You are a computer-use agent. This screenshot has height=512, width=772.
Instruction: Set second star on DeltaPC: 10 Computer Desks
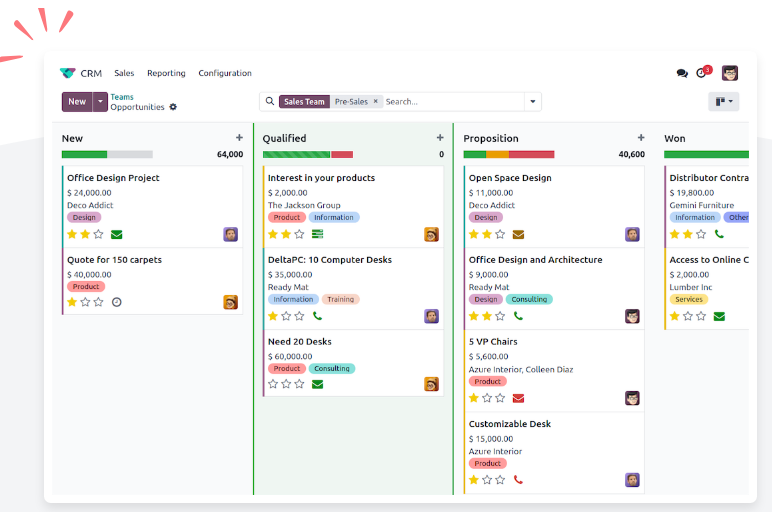[x=286, y=316]
